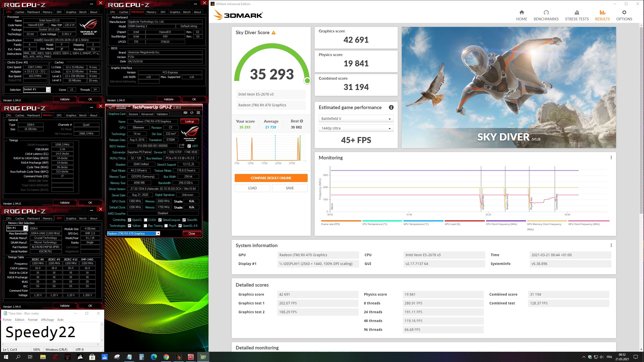Open the Socket #1 selection dropdown
644x362 pixels.
[37, 89]
